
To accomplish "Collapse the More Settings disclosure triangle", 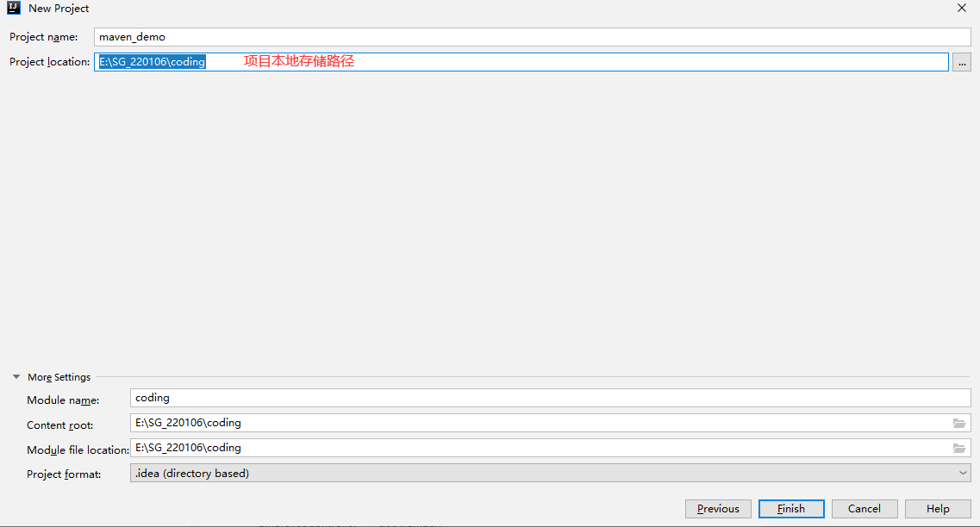I will coord(16,377).
